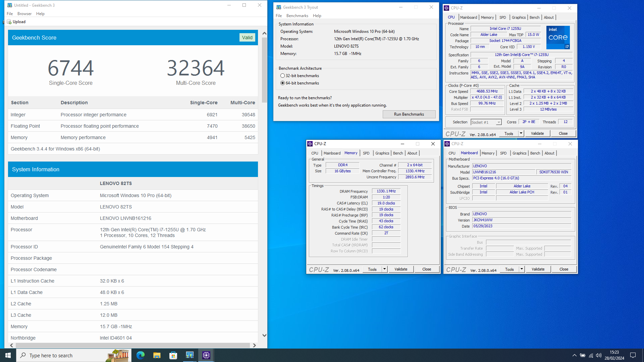The width and height of the screenshot is (644, 362).
Task: Open Microsoft Store from the taskbar
Action: click(173, 355)
